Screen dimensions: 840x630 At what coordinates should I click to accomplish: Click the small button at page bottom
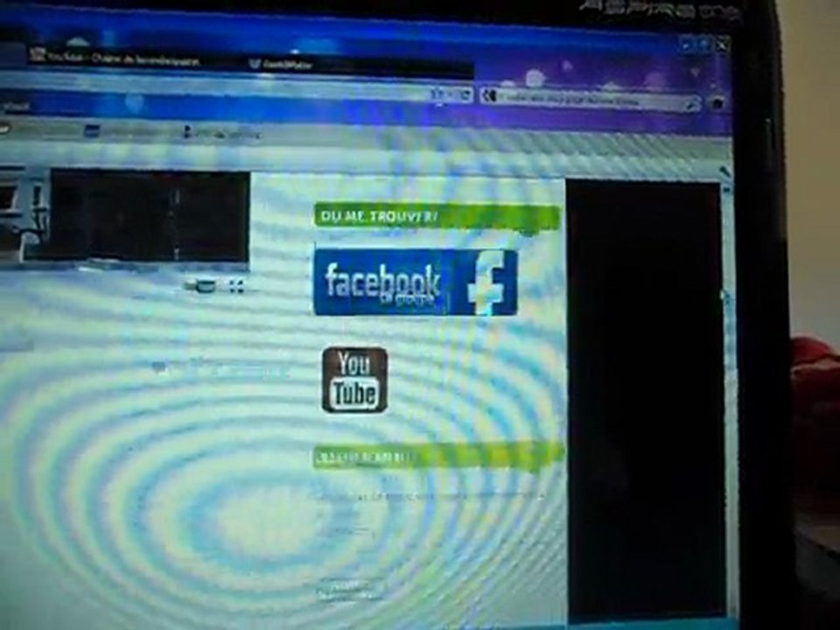click(350, 590)
